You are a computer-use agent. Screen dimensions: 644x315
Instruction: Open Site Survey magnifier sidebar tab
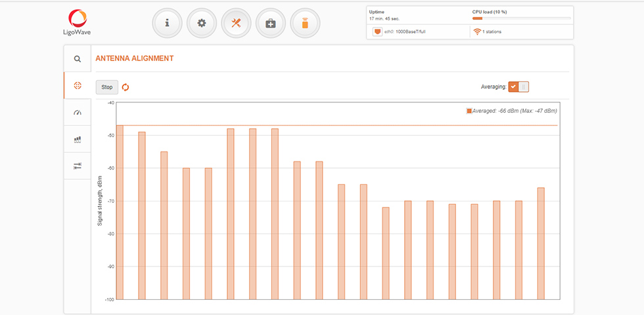[x=78, y=58]
